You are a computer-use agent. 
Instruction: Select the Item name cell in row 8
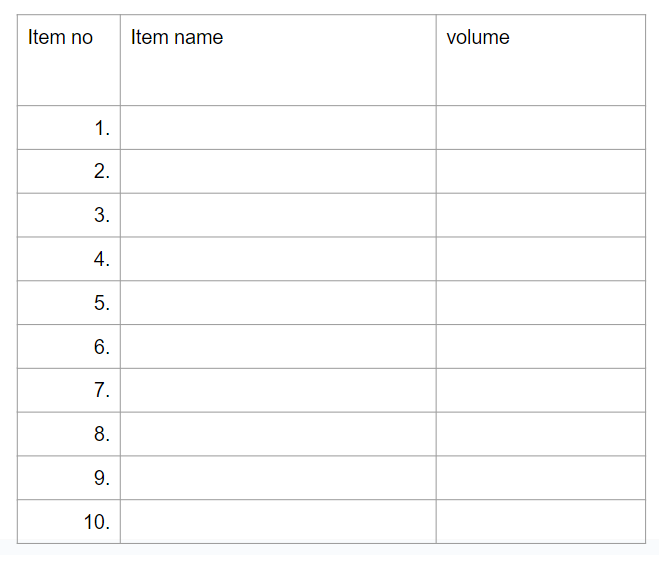pyautogui.click(x=278, y=434)
